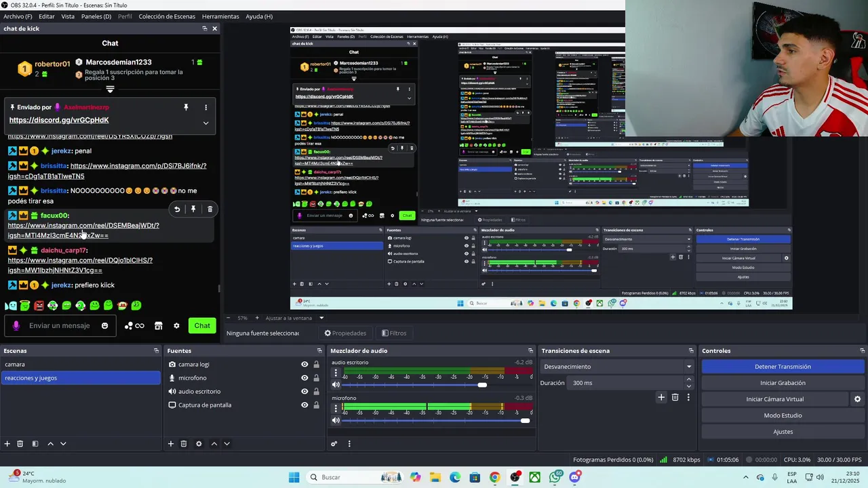
Task: Open transition properties three dots
Action: coord(688,398)
